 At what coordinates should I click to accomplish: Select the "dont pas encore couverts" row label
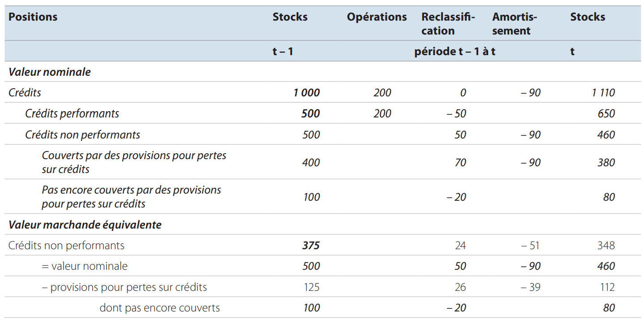click(x=159, y=308)
